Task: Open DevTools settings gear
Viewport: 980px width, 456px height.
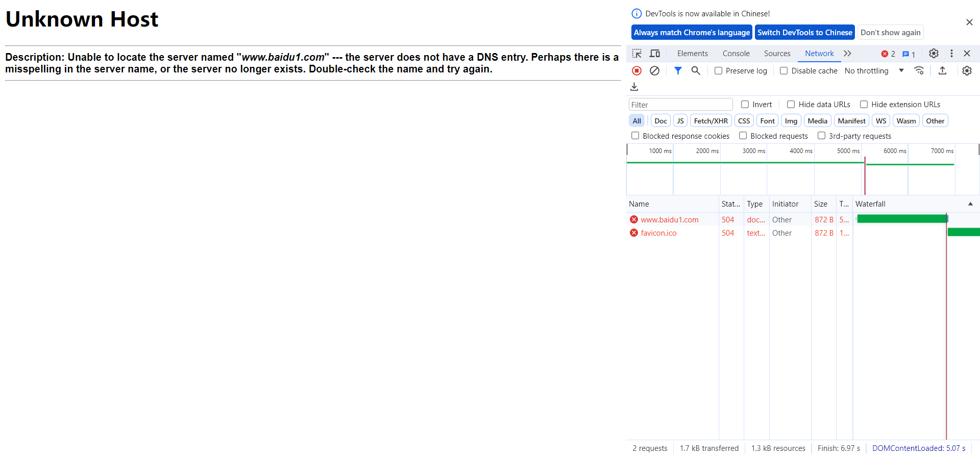Action: pos(934,54)
